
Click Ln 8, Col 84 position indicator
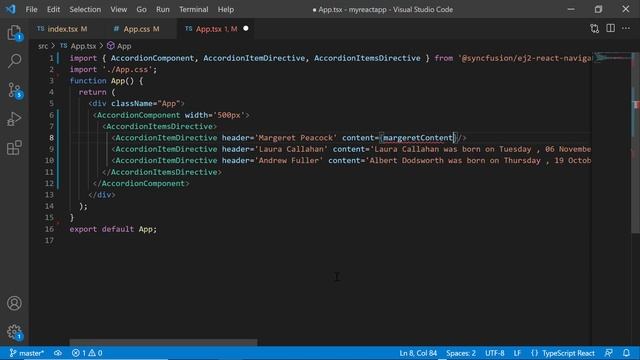pyautogui.click(x=418, y=353)
